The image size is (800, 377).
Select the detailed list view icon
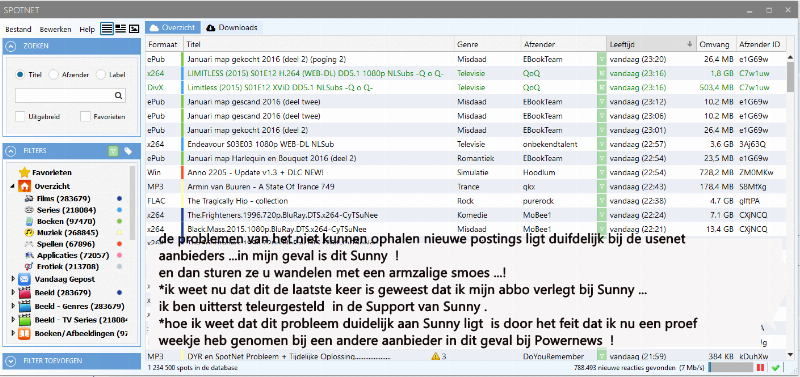pyautogui.click(x=120, y=29)
